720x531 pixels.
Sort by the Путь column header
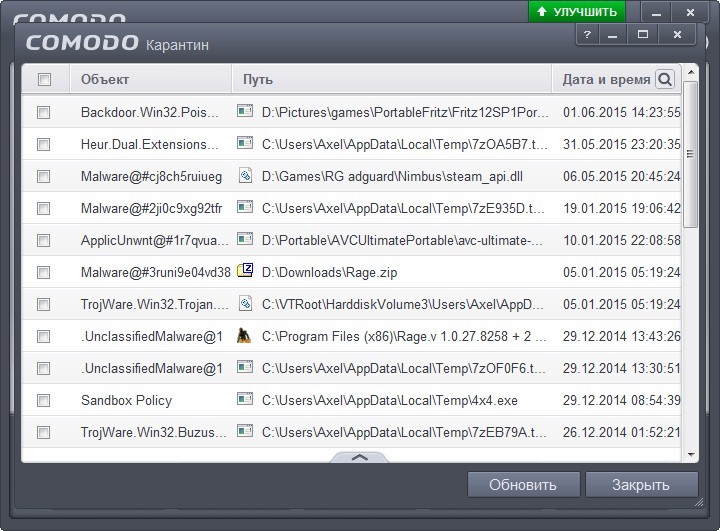[392, 79]
